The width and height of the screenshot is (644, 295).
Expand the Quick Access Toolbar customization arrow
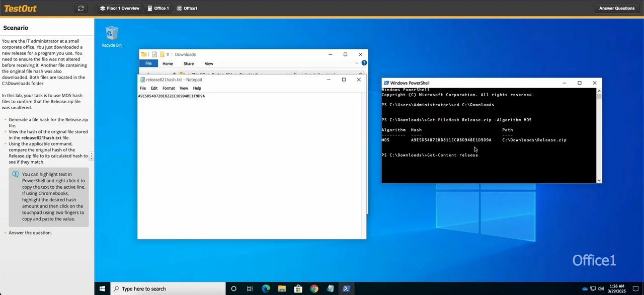[x=168, y=54]
